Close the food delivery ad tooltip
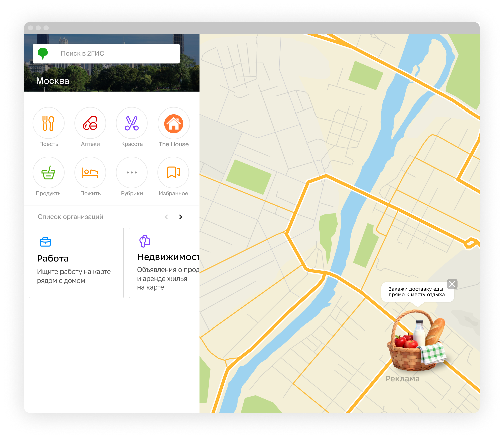 pyautogui.click(x=452, y=284)
